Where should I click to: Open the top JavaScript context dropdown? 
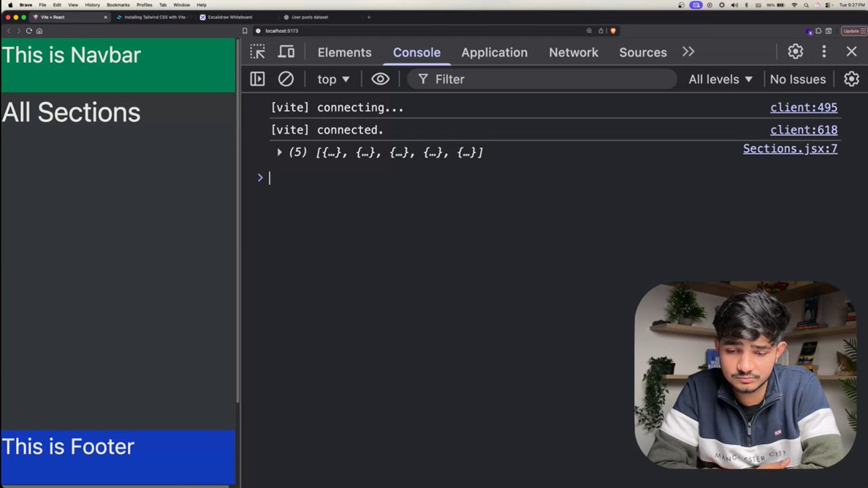coord(333,79)
